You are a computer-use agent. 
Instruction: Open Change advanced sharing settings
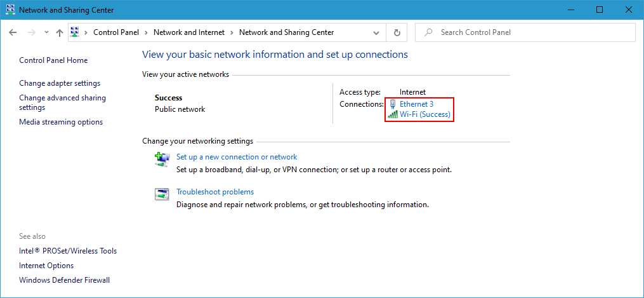tap(62, 102)
